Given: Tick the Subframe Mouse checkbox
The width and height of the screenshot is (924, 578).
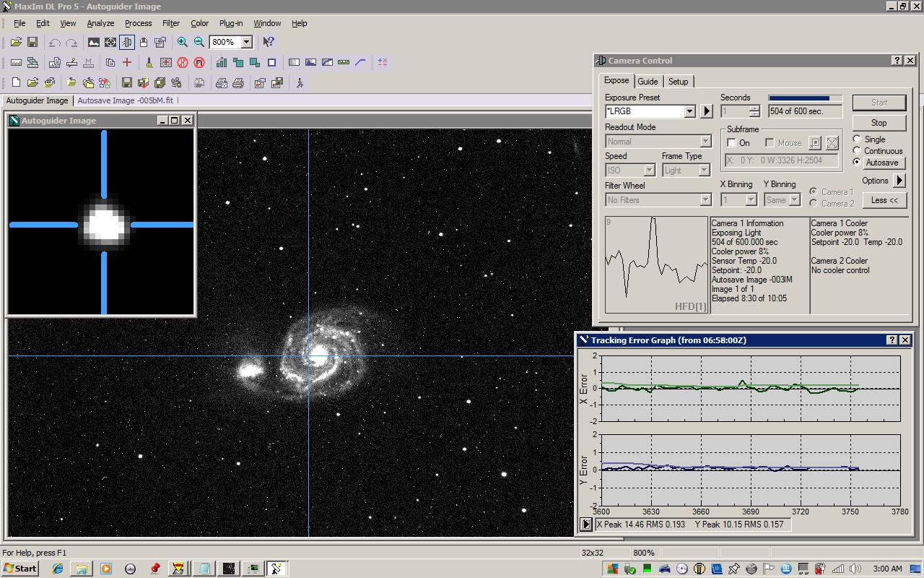Looking at the screenshot, I should (x=770, y=143).
